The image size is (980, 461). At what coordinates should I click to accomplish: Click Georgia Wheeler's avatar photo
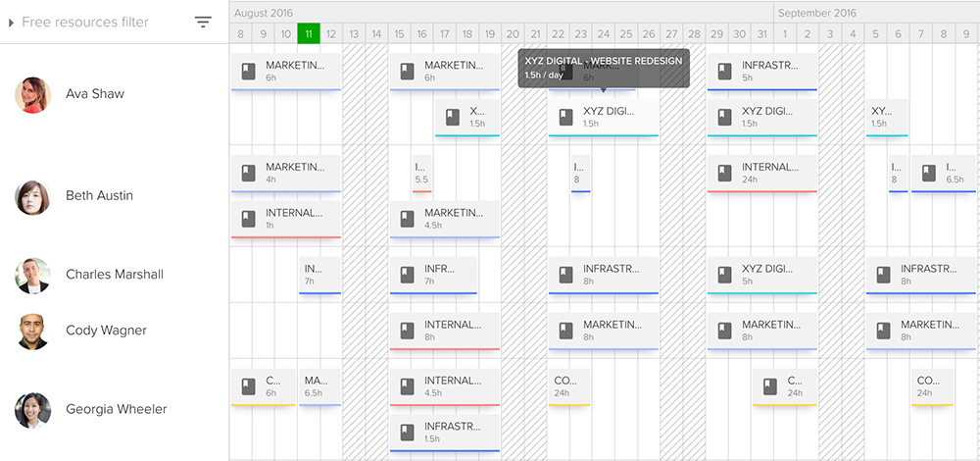tap(32, 410)
